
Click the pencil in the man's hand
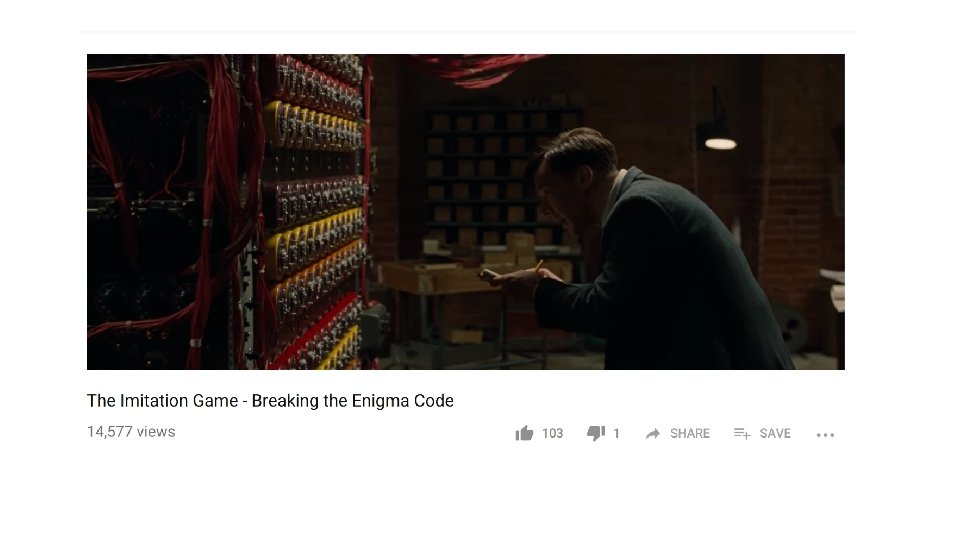pyautogui.click(x=538, y=266)
